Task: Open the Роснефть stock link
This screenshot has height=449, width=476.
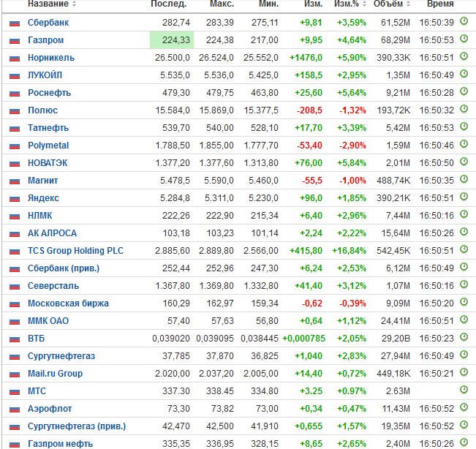Action: click(x=49, y=93)
